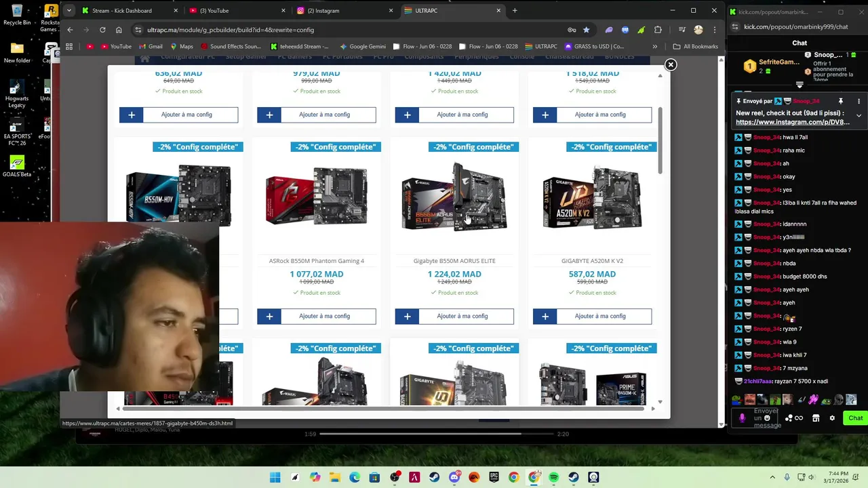Send message with green Chat button
The width and height of the screenshot is (868, 488).
pyautogui.click(x=855, y=418)
